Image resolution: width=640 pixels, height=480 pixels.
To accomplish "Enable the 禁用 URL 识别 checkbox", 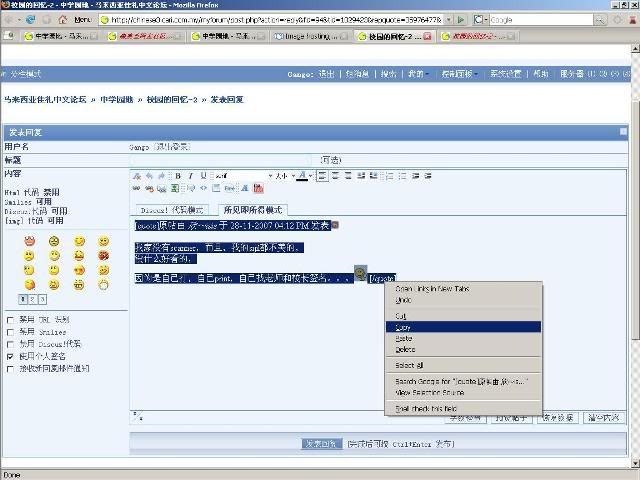I will 11,320.
